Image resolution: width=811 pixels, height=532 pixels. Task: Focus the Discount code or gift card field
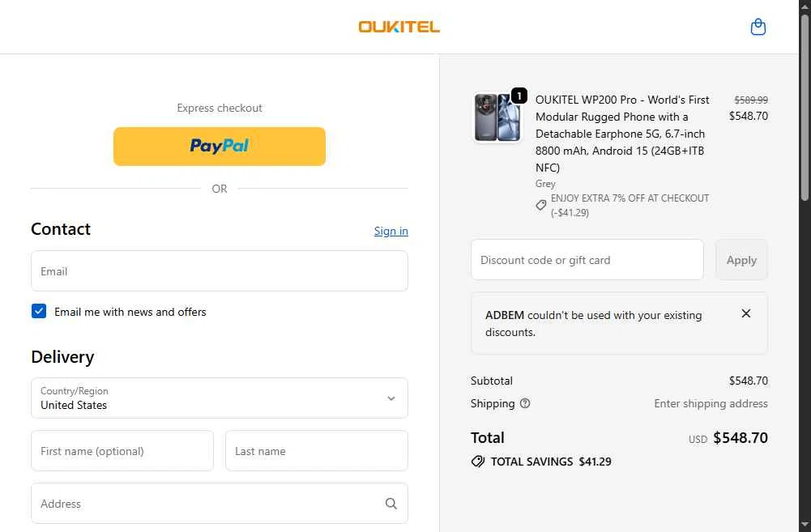587,260
